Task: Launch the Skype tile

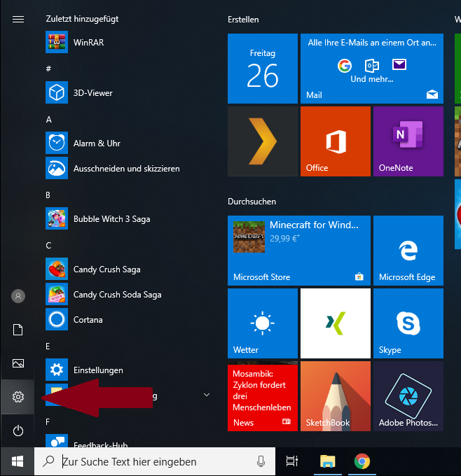Action: (408, 323)
